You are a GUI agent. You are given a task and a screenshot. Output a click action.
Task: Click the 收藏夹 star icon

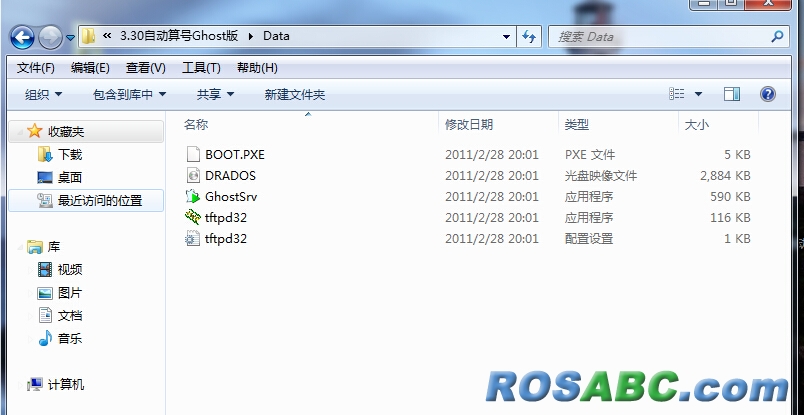(34, 131)
